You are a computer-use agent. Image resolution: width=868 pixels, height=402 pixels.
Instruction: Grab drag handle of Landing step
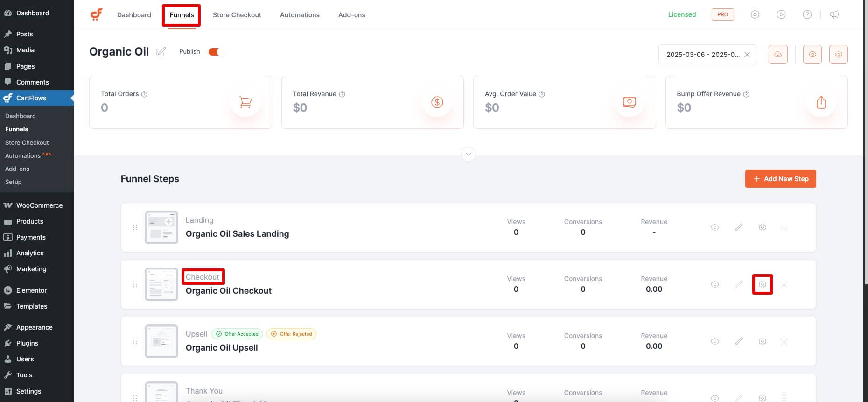pos(135,227)
